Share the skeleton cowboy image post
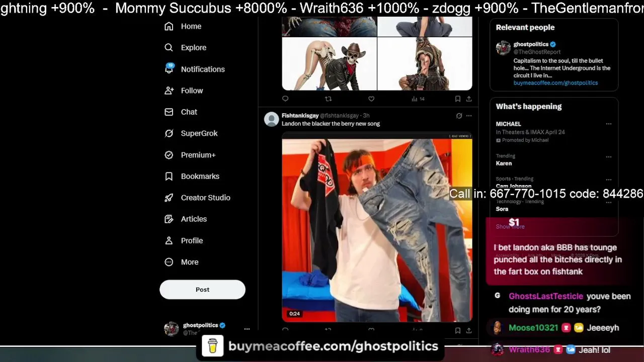This screenshot has width=644, height=362. (x=468, y=99)
